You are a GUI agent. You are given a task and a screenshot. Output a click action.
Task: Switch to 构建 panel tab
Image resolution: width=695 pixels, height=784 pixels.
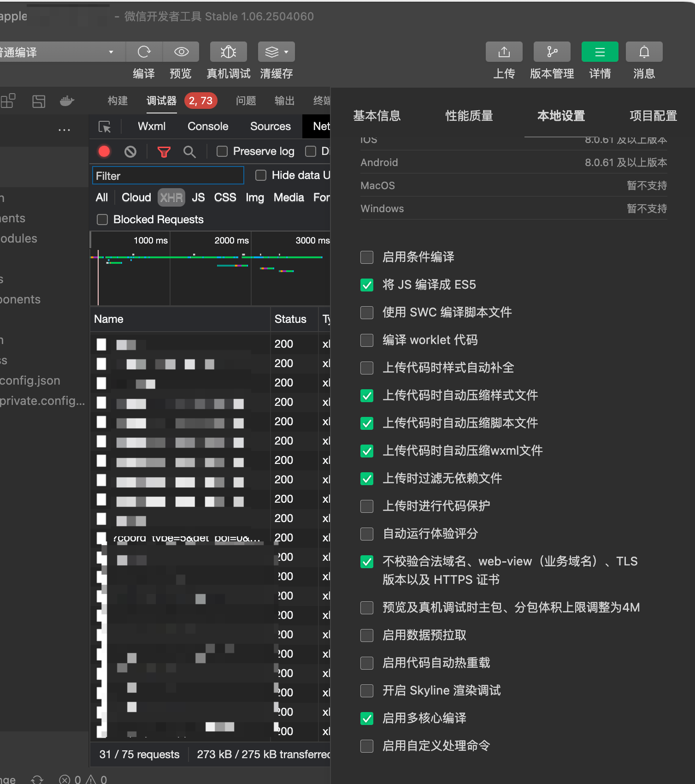coord(118,101)
